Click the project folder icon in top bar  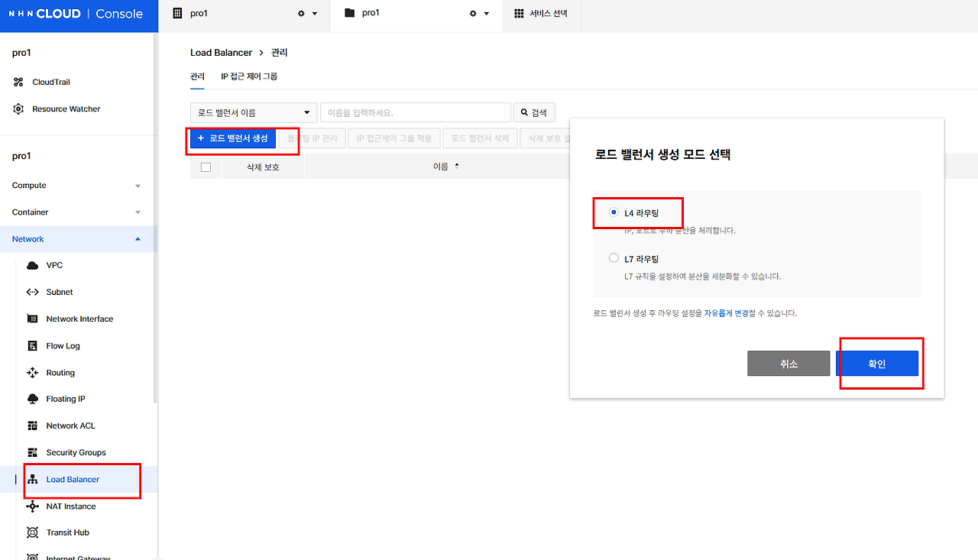click(x=350, y=13)
